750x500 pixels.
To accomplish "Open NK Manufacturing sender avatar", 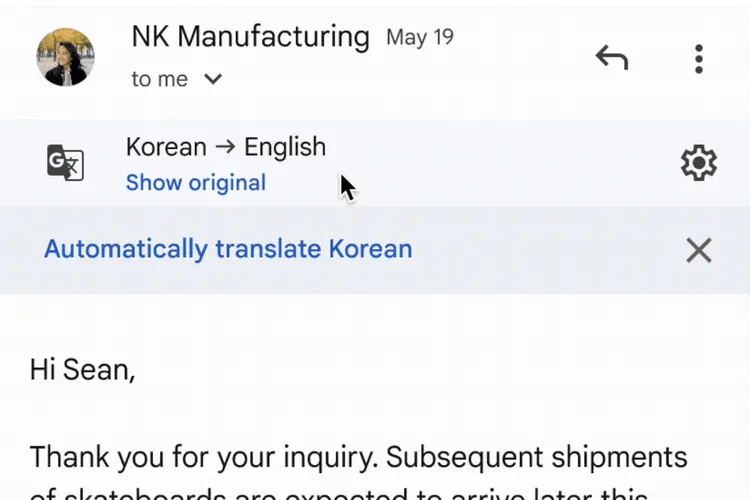I will 65,57.
